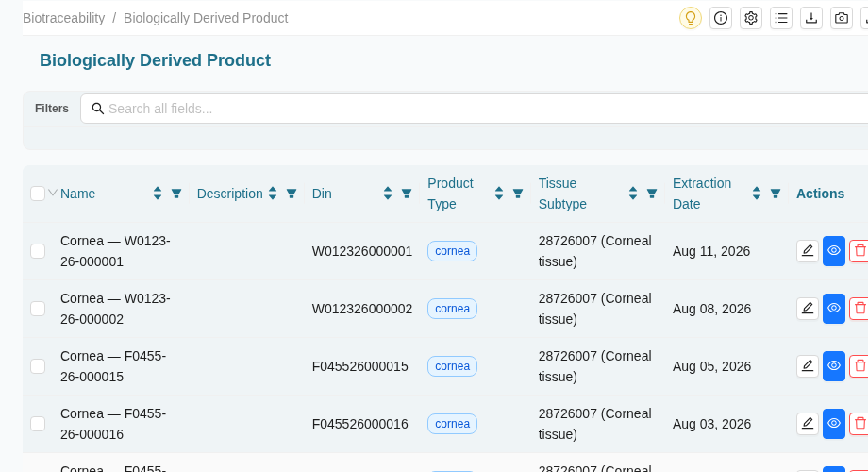This screenshot has width=868, height=472.
Task: Check the W0123-26-000002 row checkbox
Action: coord(38,309)
